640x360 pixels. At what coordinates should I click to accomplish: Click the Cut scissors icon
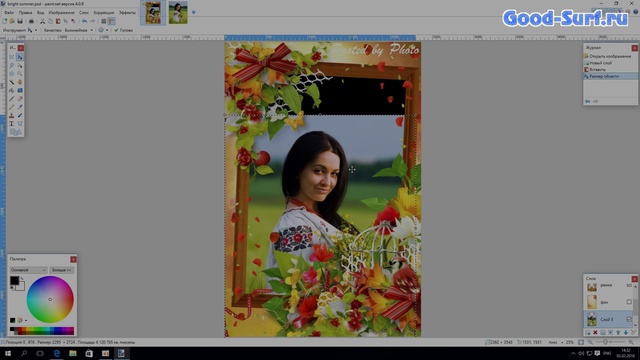[x=42, y=21]
